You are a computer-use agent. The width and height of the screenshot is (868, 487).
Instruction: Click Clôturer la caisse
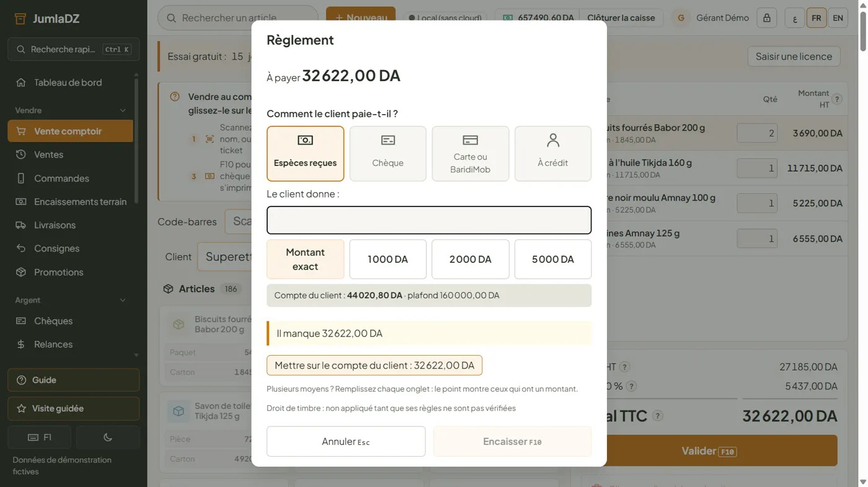tap(621, 18)
